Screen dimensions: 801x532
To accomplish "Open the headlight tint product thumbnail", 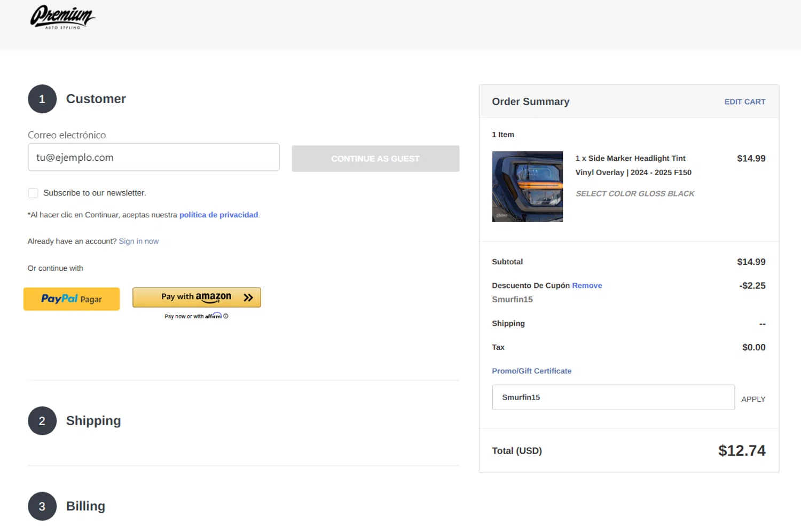I will pos(528,186).
